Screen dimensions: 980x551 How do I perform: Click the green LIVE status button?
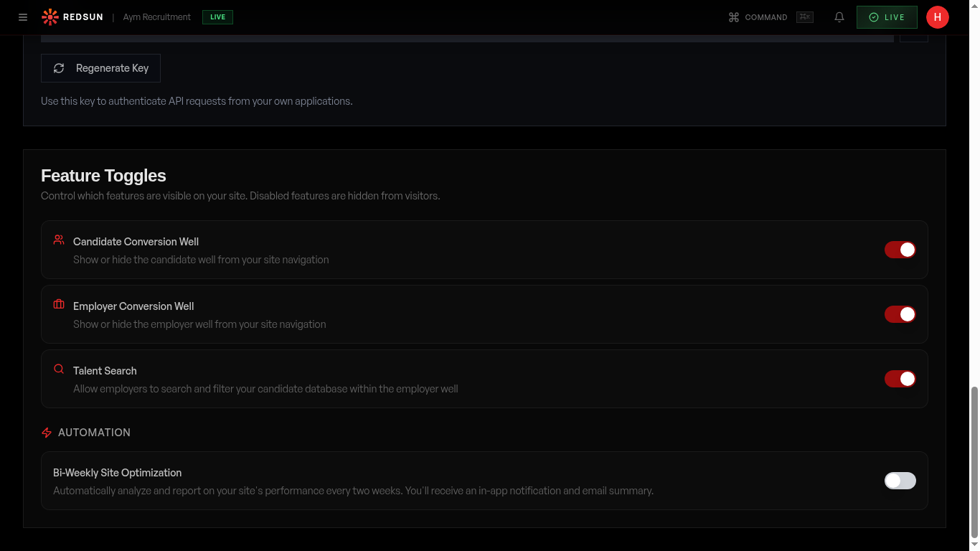pyautogui.click(x=887, y=17)
